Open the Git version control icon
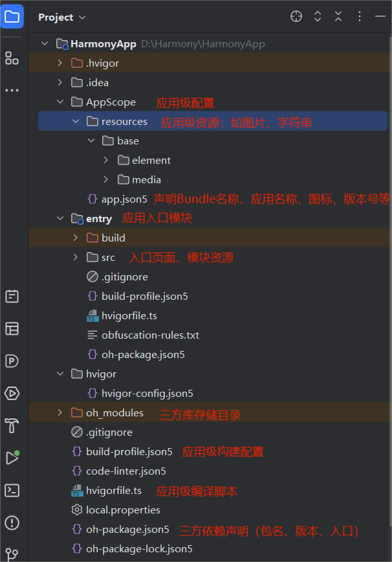 point(12,554)
